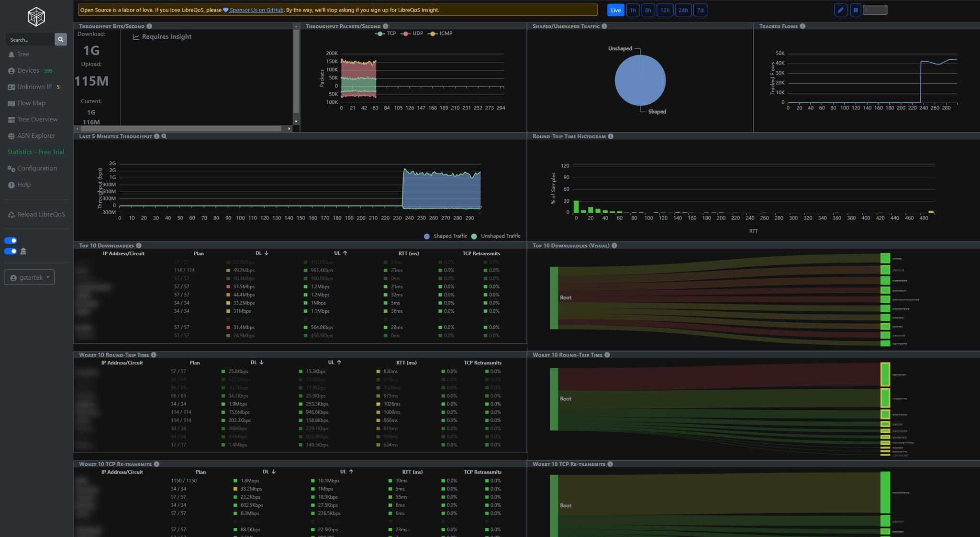Sort Worst 10 Round-Trip Time by DL
The image size is (980, 537).
(x=257, y=363)
